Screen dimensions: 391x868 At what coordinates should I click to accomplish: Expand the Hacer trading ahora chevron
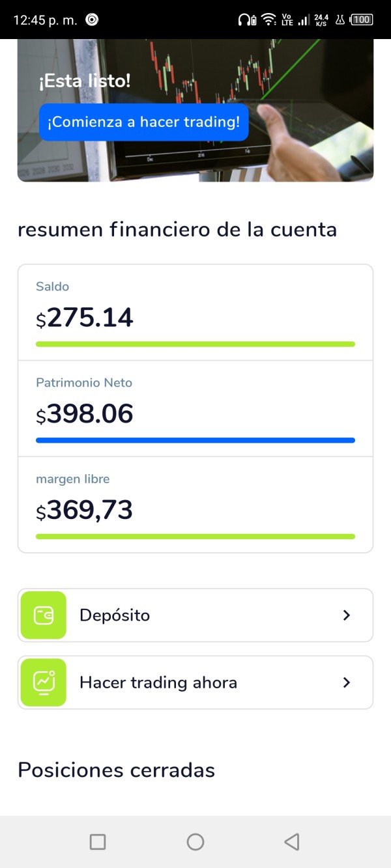tap(347, 682)
